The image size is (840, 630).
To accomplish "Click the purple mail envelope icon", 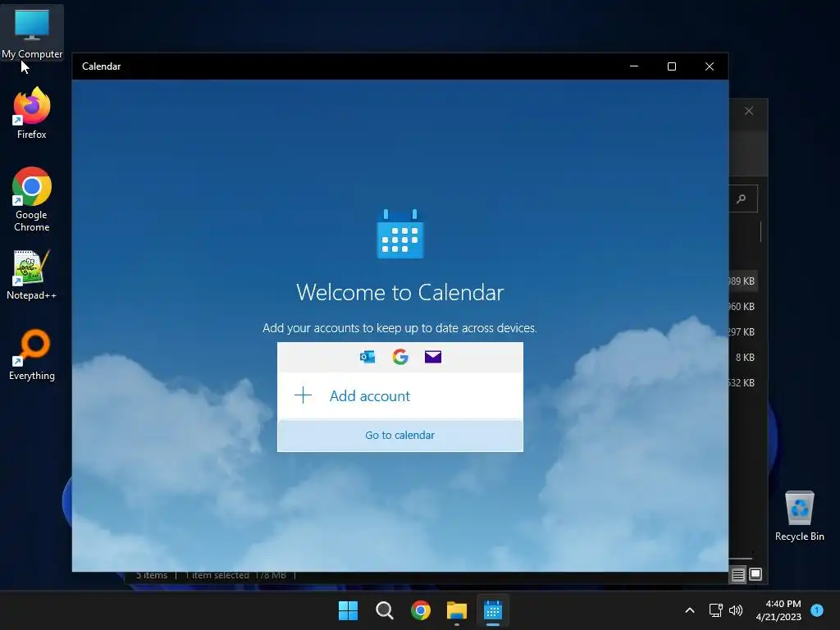I will click(433, 357).
